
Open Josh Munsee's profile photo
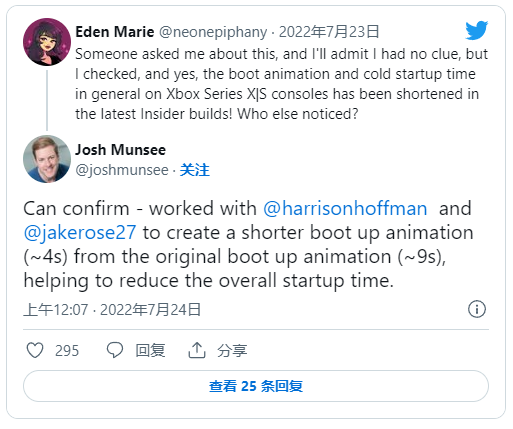[x=47, y=159]
